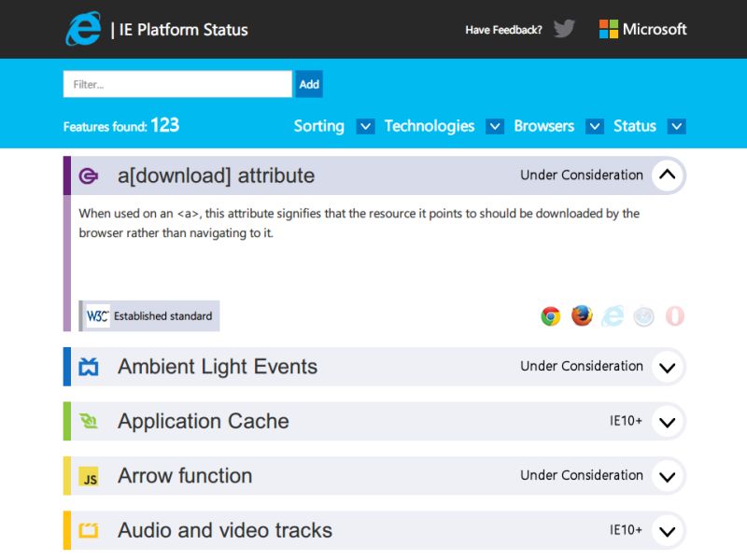747x560 pixels.
Task: Click Under Consideration status on Arrow function
Action: [582, 475]
